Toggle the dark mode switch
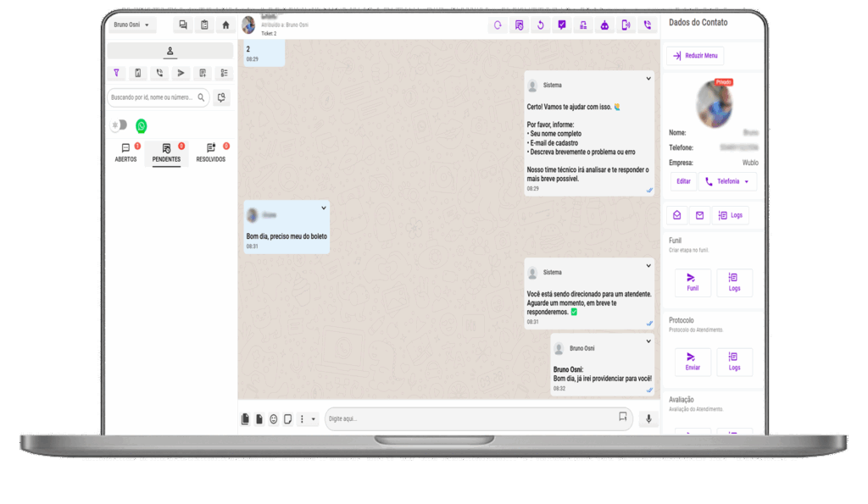Viewport: 868px width, 504px height. click(x=120, y=125)
